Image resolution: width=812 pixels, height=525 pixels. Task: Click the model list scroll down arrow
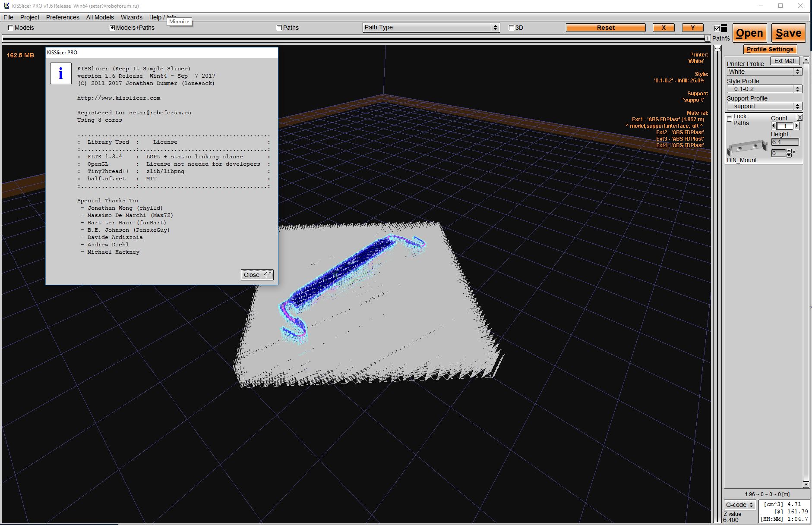coord(806,484)
